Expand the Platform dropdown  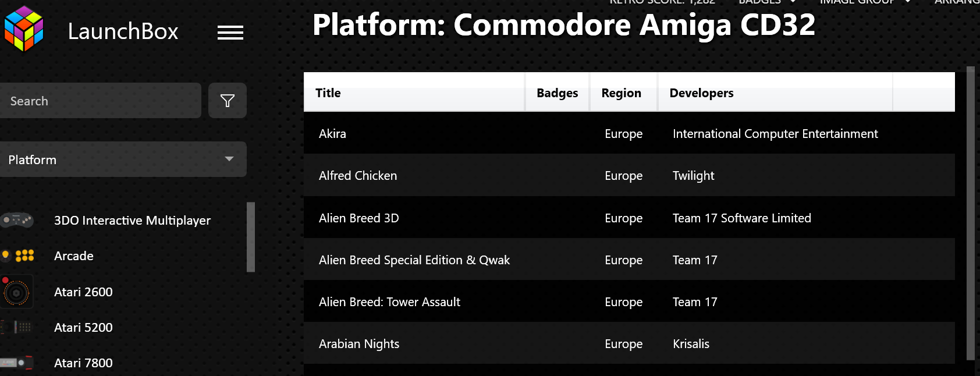click(123, 159)
